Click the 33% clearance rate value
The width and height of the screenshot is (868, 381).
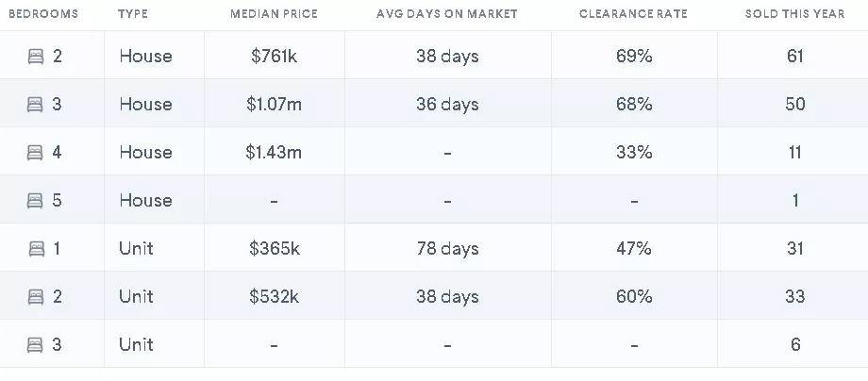[x=633, y=153]
